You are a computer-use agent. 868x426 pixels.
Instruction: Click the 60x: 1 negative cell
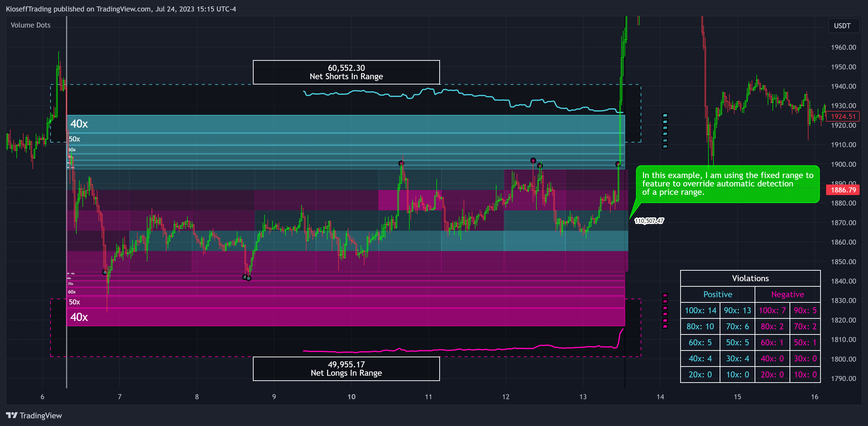click(772, 342)
